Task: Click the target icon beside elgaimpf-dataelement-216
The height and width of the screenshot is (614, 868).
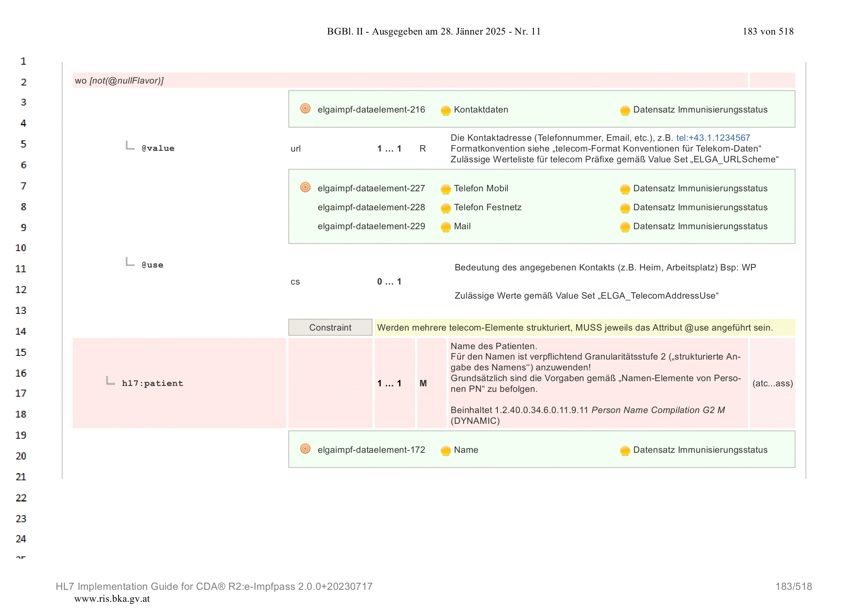Action: 305,109
